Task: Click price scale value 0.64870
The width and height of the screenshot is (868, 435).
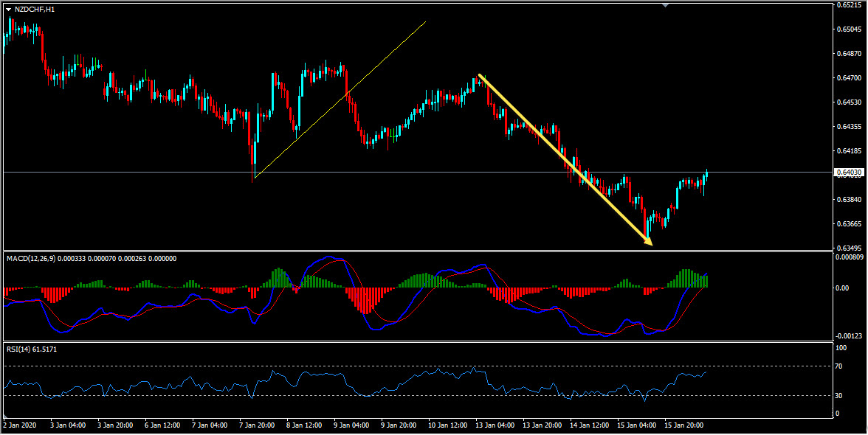Action: (x=849, y=54)
